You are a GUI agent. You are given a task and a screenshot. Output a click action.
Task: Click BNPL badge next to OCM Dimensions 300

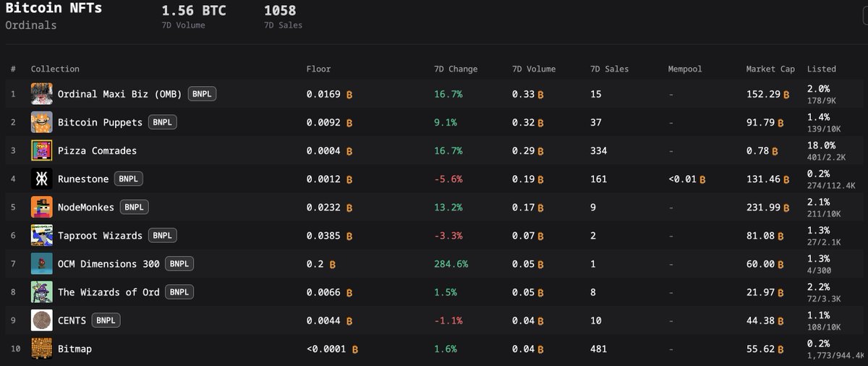tap(179, 263)
